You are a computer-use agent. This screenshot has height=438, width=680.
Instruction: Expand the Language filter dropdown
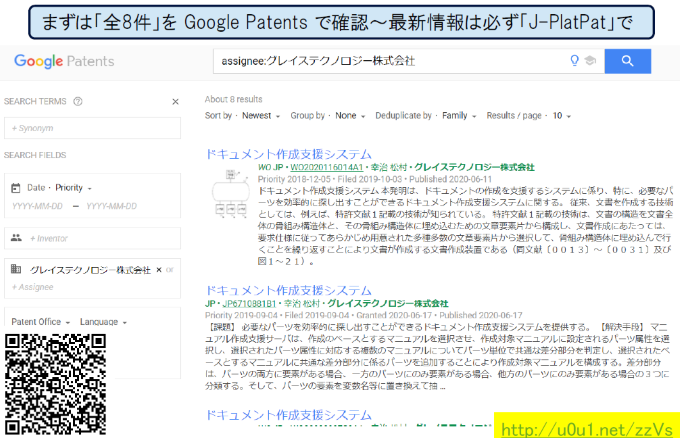(x=102, y=322)
